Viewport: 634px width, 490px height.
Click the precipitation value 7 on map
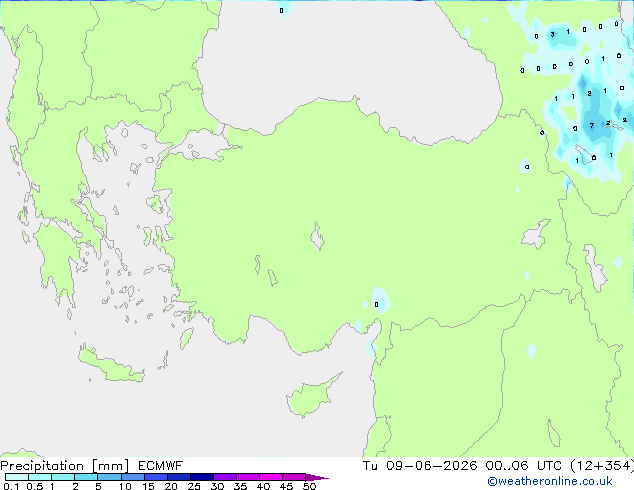click(x=592, y=125)
